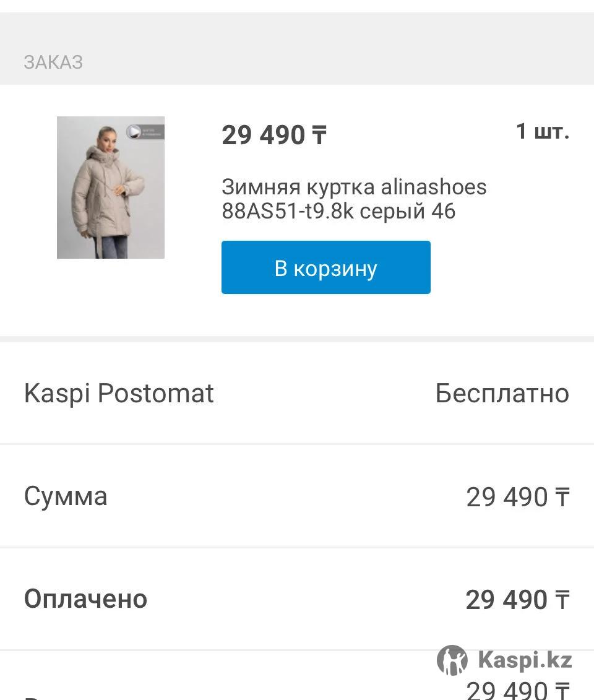Screen dimensions: 594x700
Task: Click the 29 490 amount beside Сумма
Action: (507, 497)
